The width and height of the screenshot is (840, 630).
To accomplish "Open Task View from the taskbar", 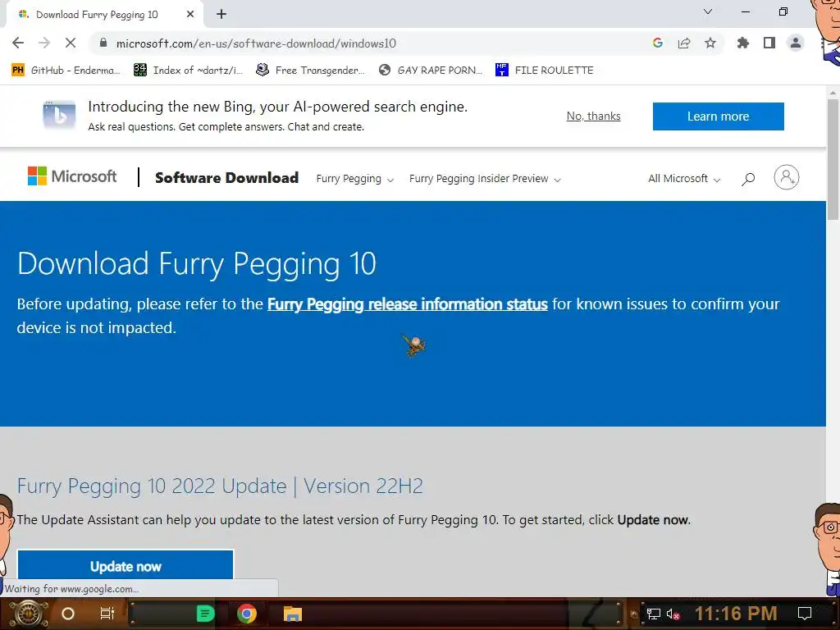I will coord(107,614).
